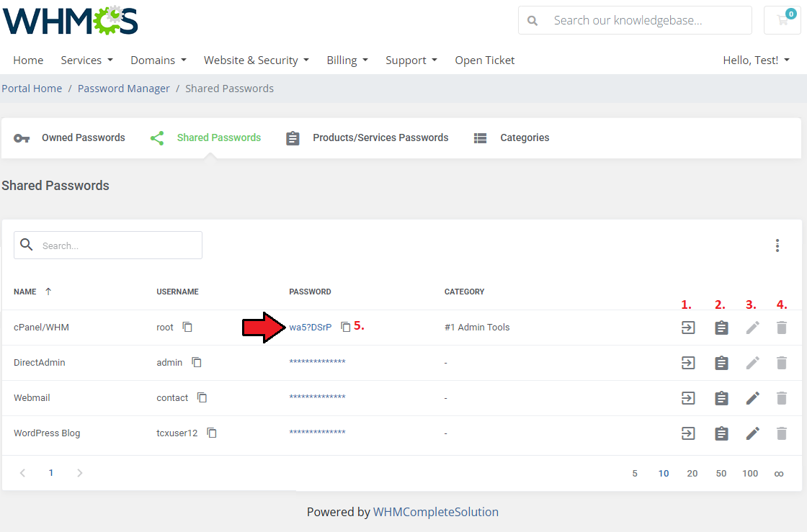Image resolution: width=807 pixels, height=532 pixels.
Task: Edit the WordPress Blog password entry
Action: click(752, 433)
